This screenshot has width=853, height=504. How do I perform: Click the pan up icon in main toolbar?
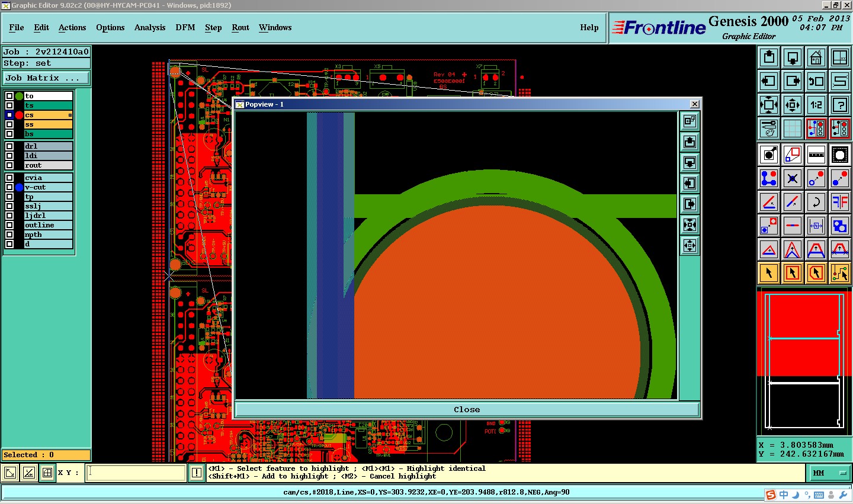coord(769,57)
